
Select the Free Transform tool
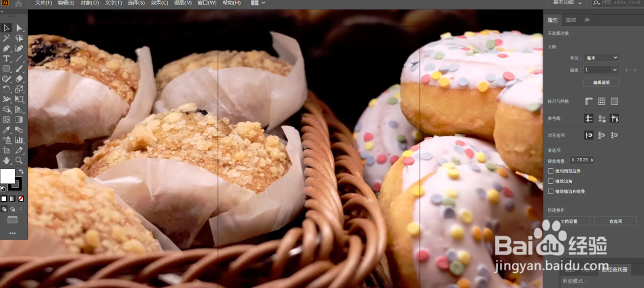tap(19, 99)
